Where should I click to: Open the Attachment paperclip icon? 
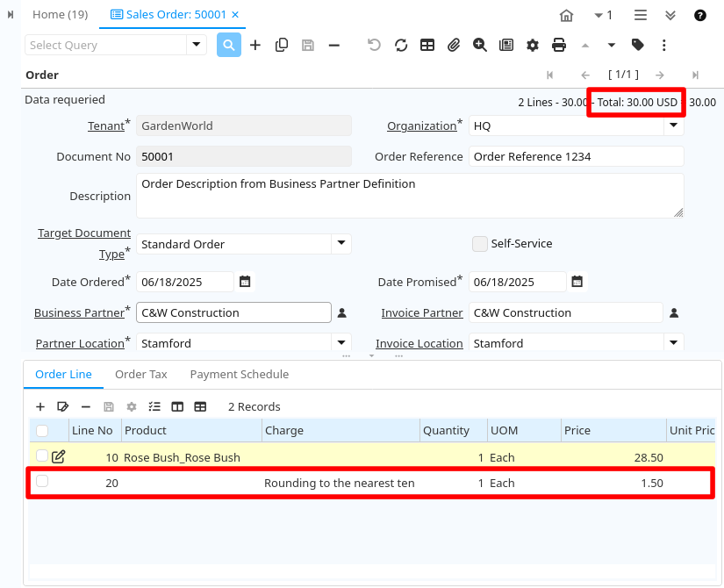coord(454,45)
